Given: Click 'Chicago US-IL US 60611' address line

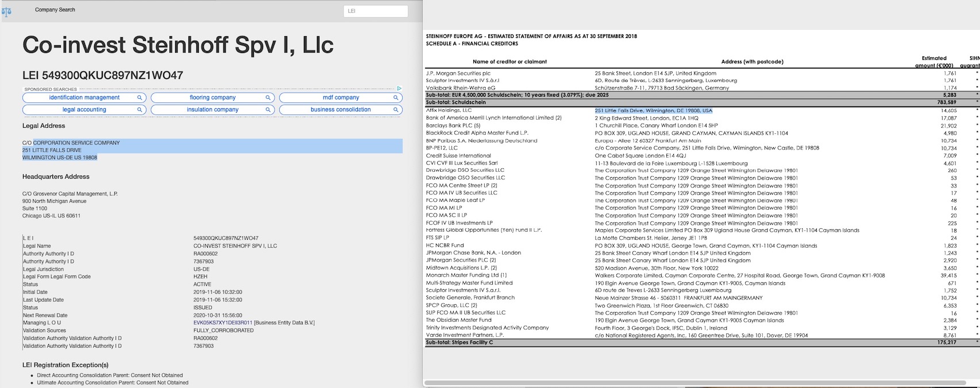Looking at the screenshot, I should tap(51, 216).
